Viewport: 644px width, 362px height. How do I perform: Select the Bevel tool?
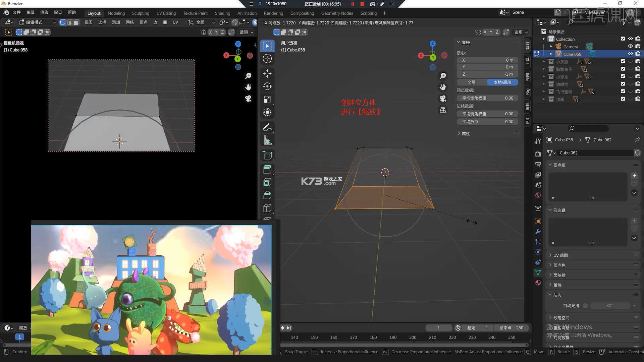[x=267, y=195]
